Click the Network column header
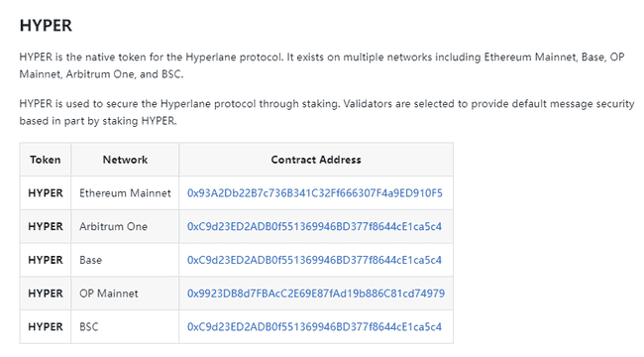Image resolution: width=644 pixels, height=357 pixels. click(x=125, y=160)
